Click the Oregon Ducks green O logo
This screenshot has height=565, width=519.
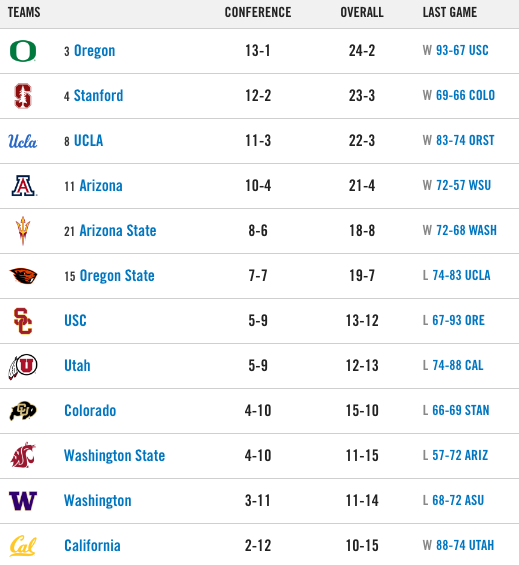click(x=23, y=51)
